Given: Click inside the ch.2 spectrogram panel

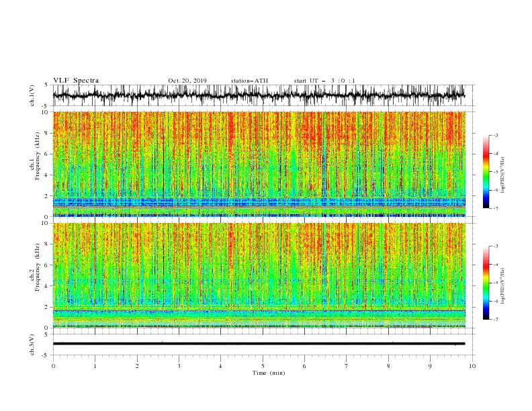Looking at the screenshot, I should coord(259,275).
